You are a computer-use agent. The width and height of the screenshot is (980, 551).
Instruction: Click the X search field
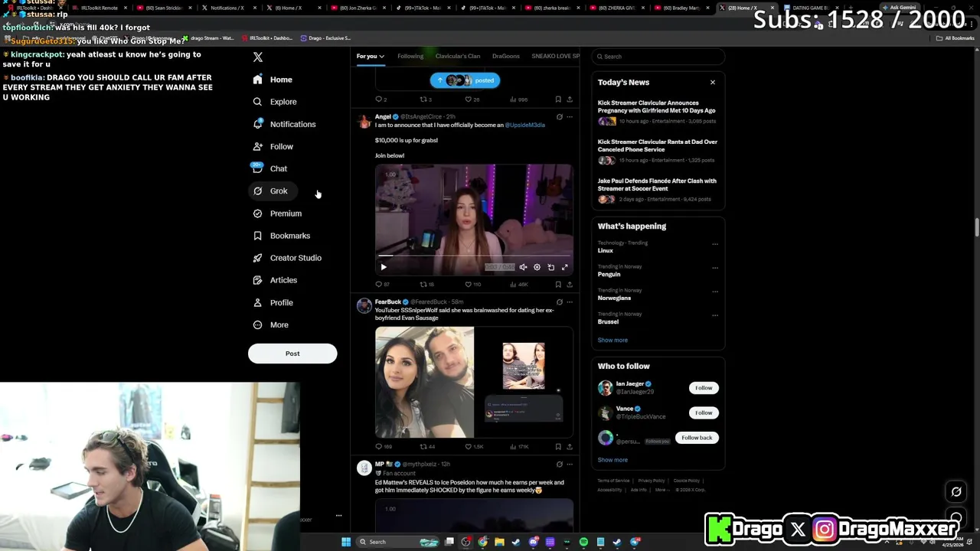658,57
